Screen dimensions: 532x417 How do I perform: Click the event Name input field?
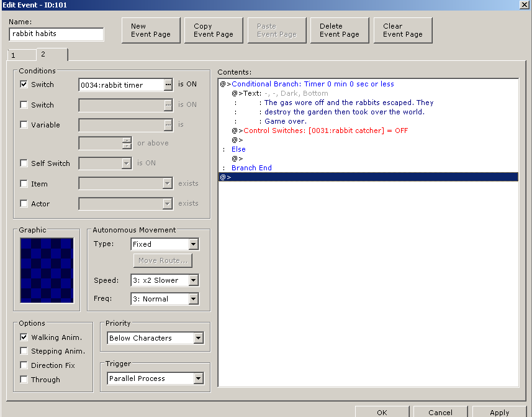coord(56,34)
